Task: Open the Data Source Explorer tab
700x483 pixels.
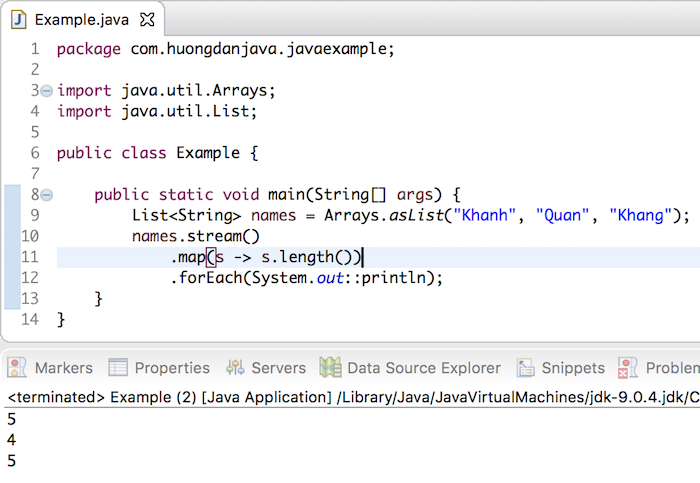Action: click(410, 368)
